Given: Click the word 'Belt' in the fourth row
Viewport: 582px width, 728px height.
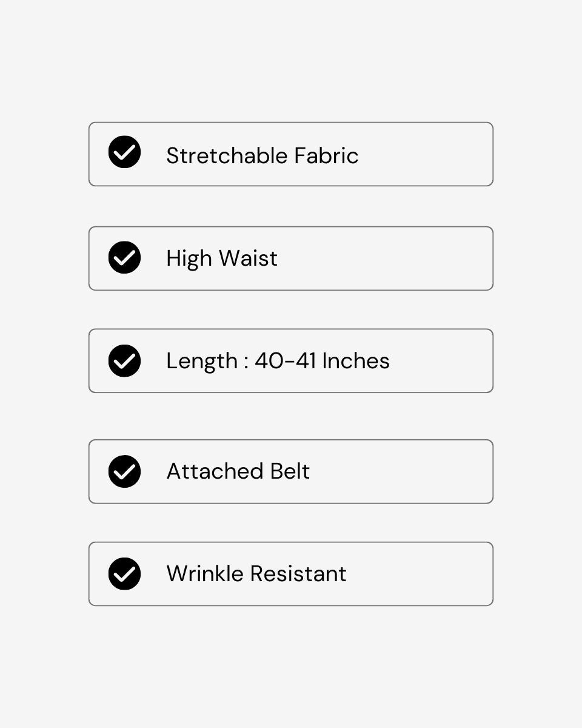Looking at the screenshot, I should [x=290, y=471].
